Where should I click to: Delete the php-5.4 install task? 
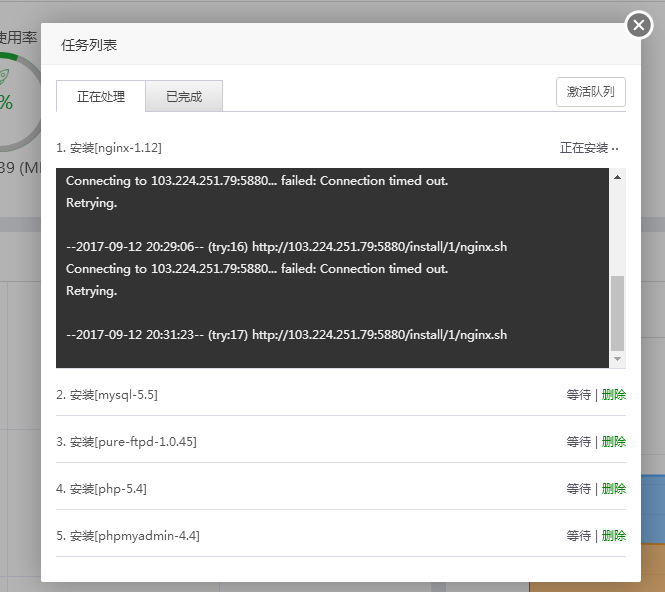[613, 489]
